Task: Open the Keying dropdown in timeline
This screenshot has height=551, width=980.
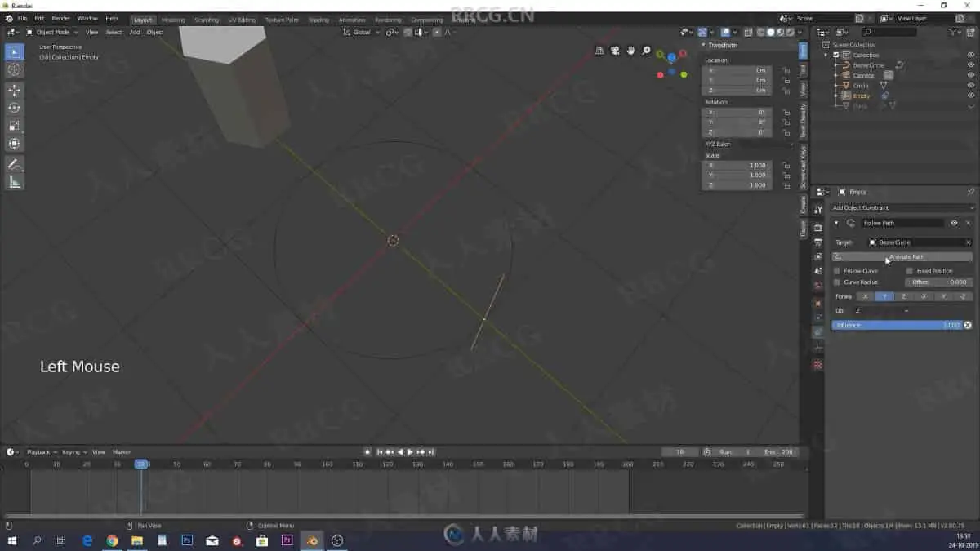Action: tap(73, 451)
